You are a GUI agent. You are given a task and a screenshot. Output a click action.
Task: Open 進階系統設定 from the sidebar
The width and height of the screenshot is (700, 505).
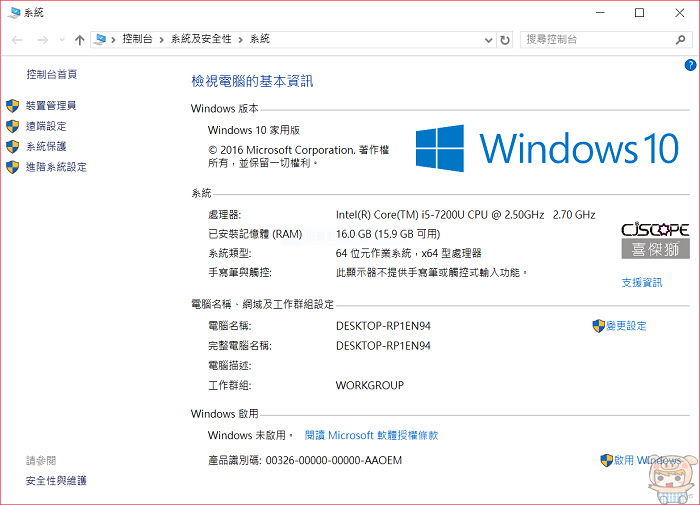(x=56, y=167)
